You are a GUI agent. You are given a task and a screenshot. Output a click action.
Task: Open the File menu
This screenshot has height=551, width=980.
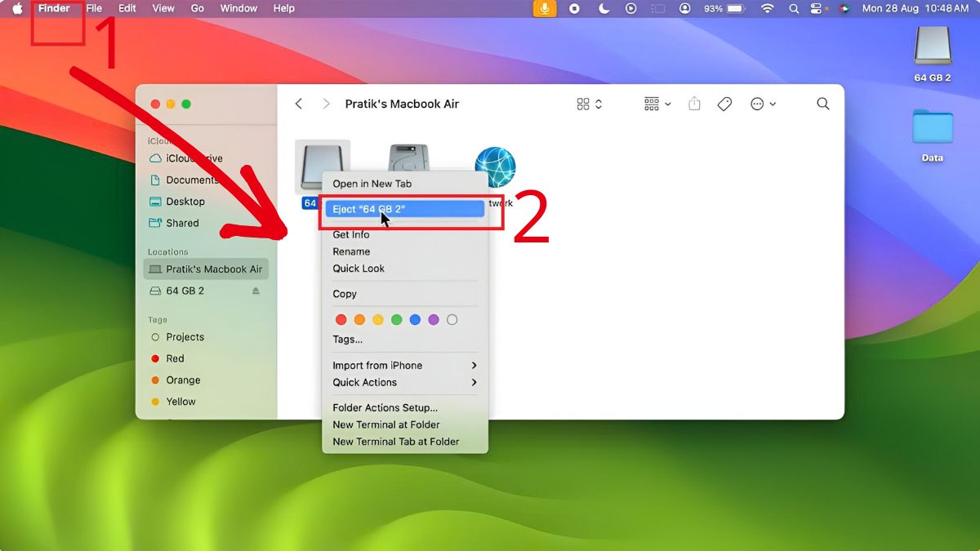pos(94,8)
